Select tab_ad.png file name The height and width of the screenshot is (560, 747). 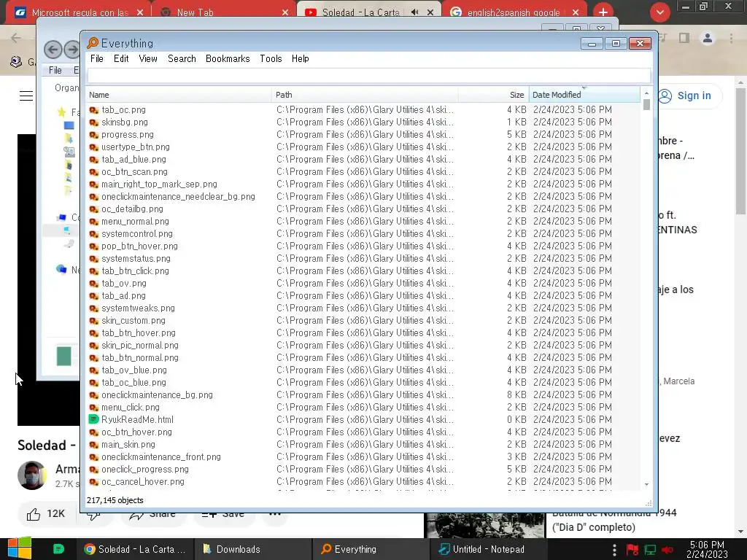tap(123, 296)
